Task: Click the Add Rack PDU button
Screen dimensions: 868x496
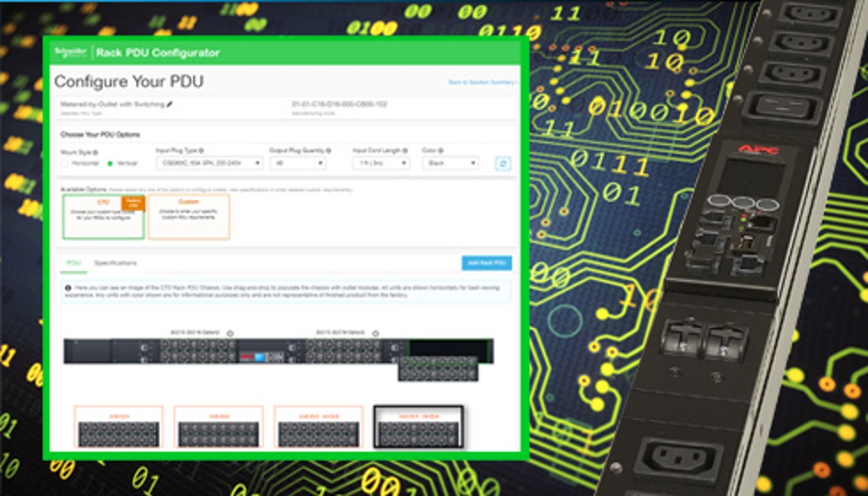Action: point(486,263)
